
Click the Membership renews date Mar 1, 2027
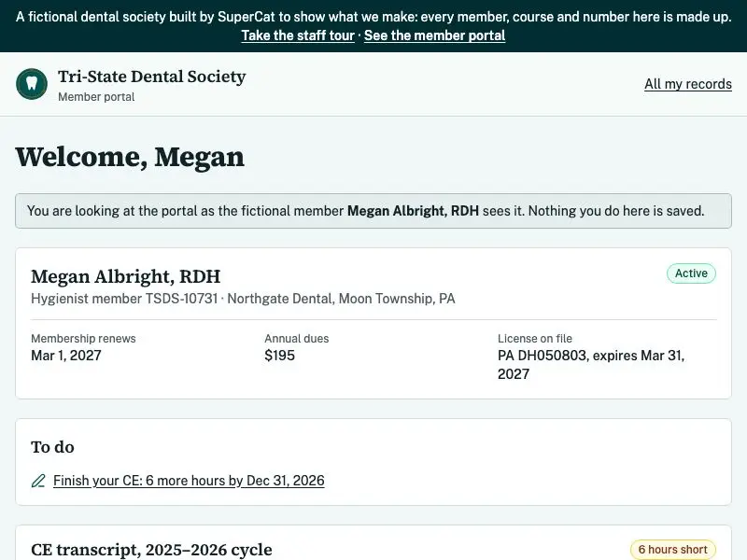[66, 356]
